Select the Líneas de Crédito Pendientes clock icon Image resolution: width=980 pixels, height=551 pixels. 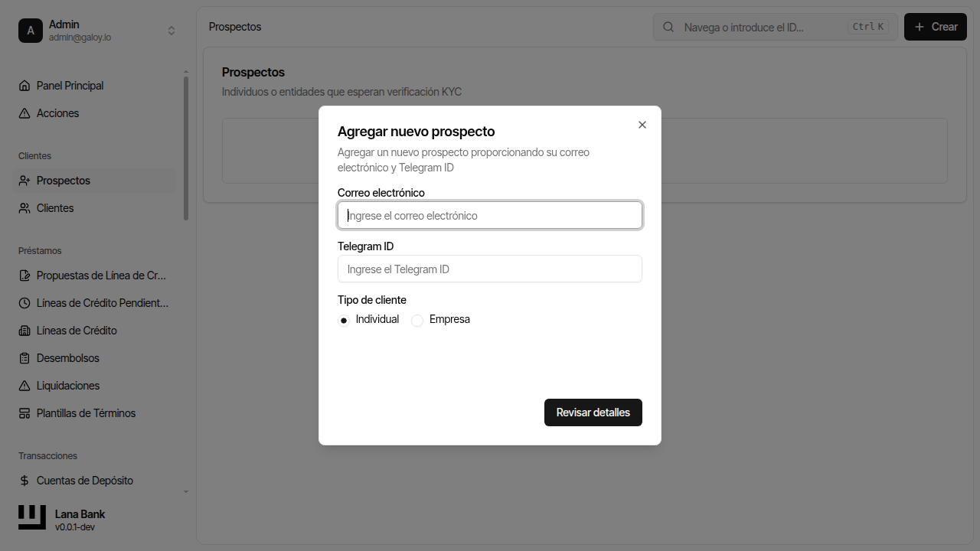[25, 302]
